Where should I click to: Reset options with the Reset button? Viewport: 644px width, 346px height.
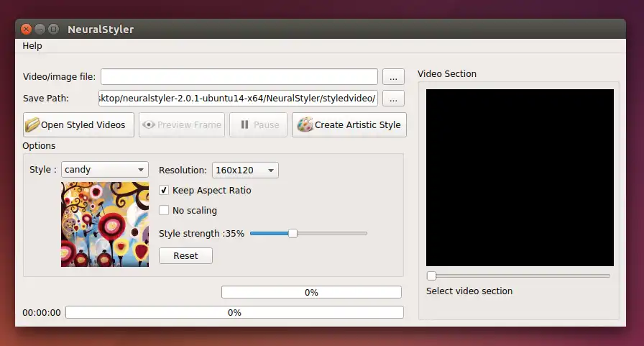pos(185,255)
